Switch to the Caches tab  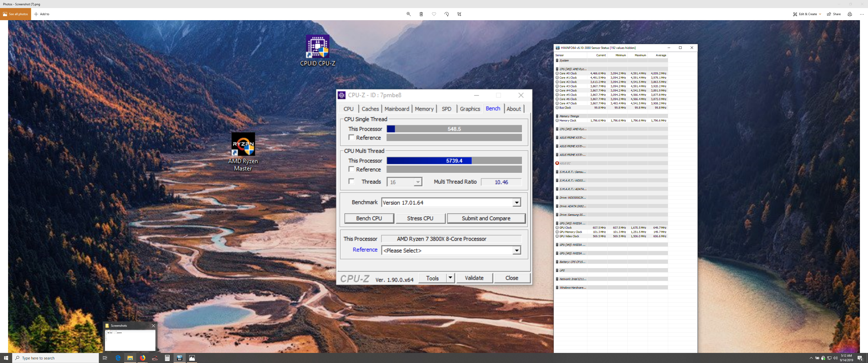click(370, 109)
